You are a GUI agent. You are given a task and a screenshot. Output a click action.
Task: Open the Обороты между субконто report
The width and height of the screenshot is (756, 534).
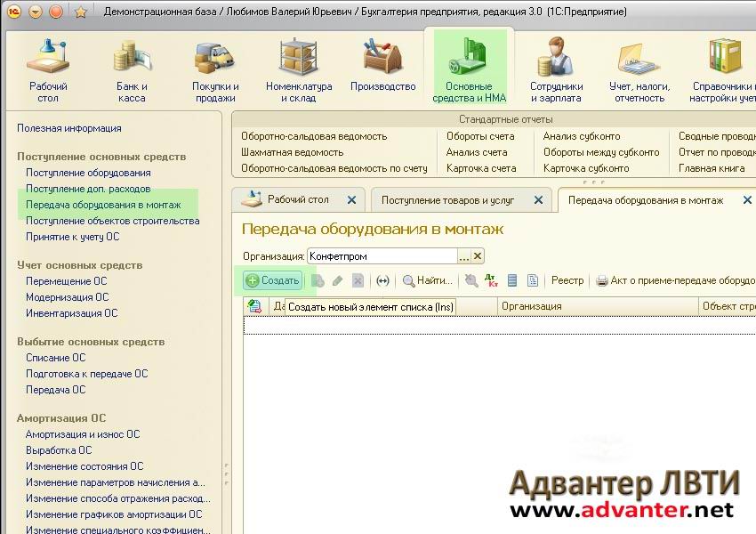(601, 152)
